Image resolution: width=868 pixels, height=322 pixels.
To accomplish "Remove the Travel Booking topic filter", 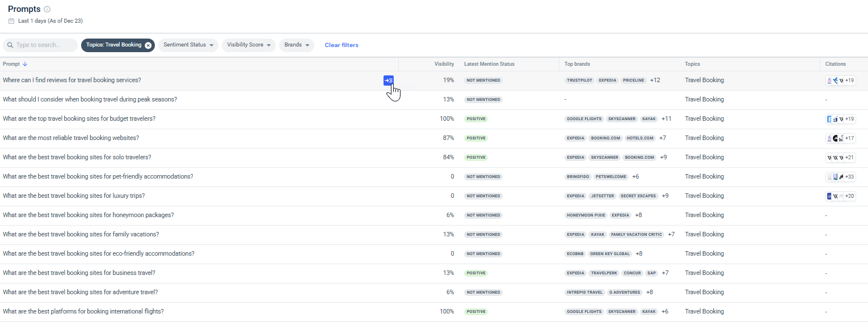I will 148,45.
